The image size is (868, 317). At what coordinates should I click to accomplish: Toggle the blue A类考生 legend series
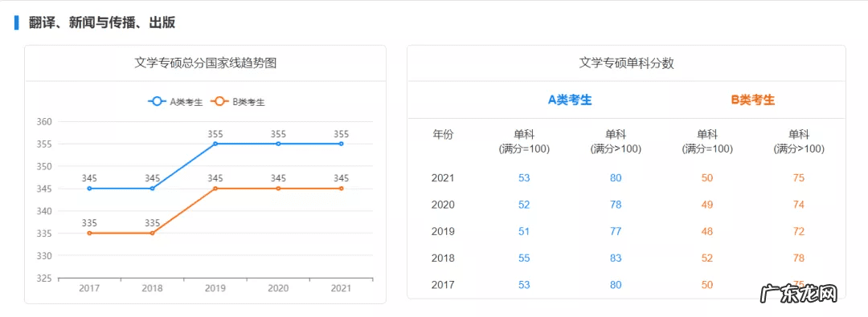point(175,102)
